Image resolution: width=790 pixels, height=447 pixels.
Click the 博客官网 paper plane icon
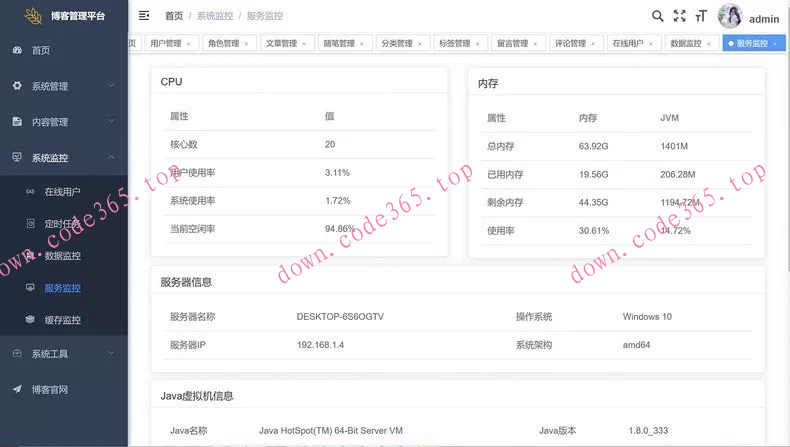(17, 389)
